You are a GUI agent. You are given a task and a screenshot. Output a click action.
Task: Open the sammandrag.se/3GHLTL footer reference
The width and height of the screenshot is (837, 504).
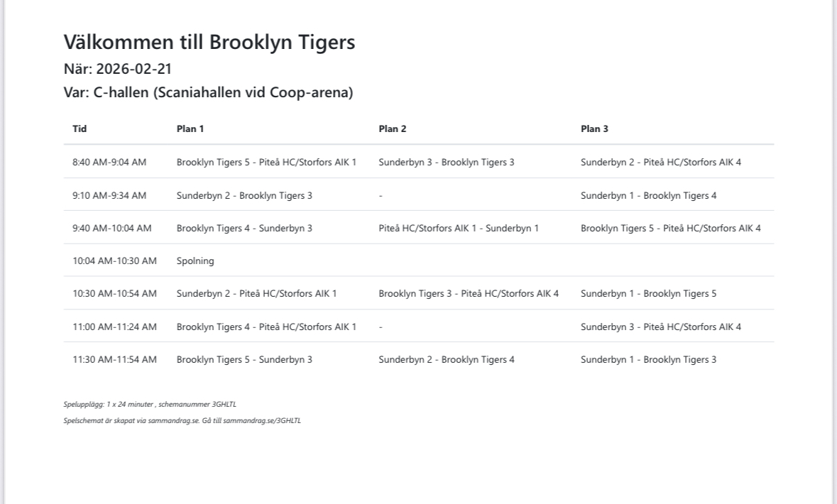262,421
